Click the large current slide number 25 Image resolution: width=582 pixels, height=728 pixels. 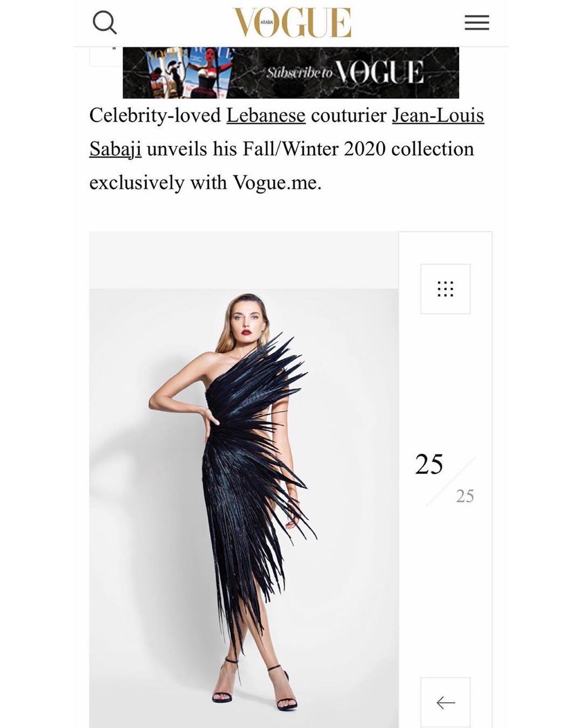pos(429,464)
